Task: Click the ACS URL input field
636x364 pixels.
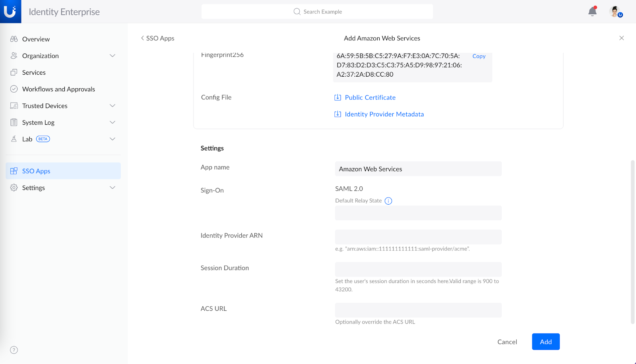Action: [418, 310]
